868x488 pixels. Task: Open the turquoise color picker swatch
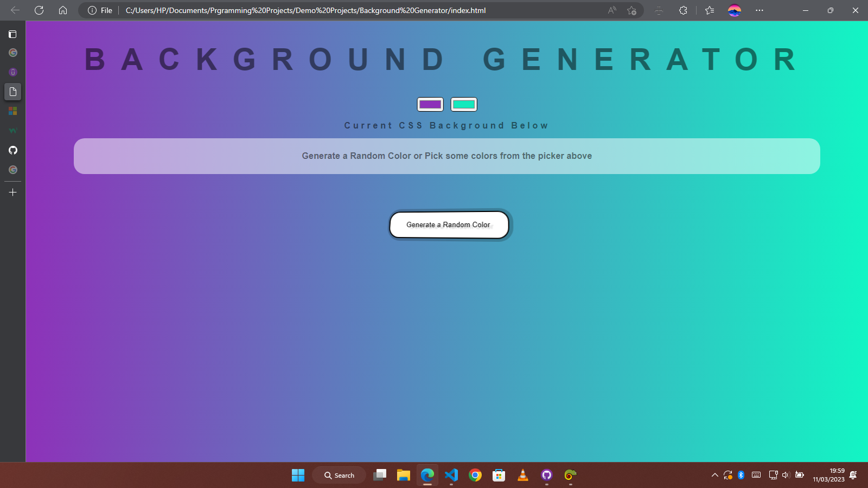click(464, 105)
